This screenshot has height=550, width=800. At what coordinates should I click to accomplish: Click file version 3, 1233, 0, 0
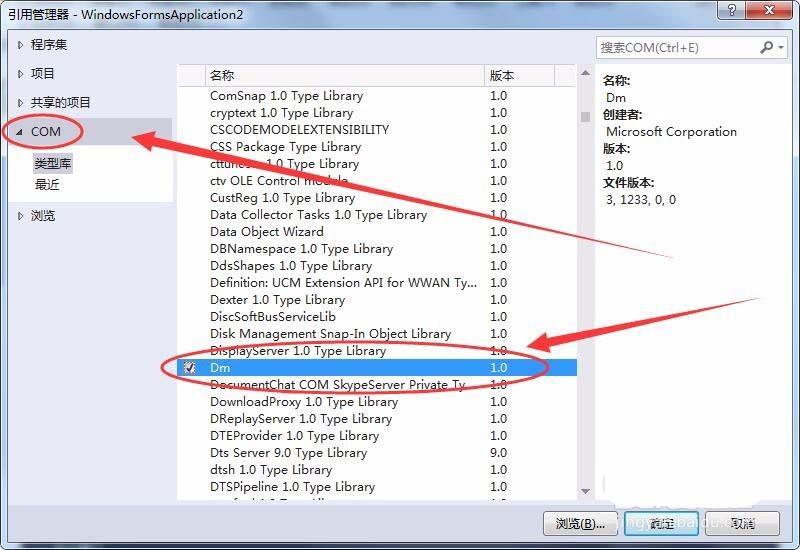pyautogui.click(x=641, y=199)
